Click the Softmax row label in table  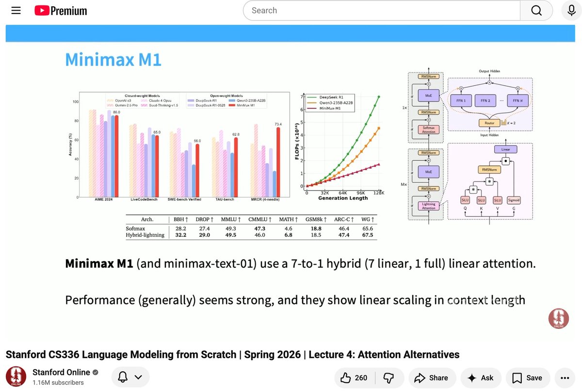(136, 229)
